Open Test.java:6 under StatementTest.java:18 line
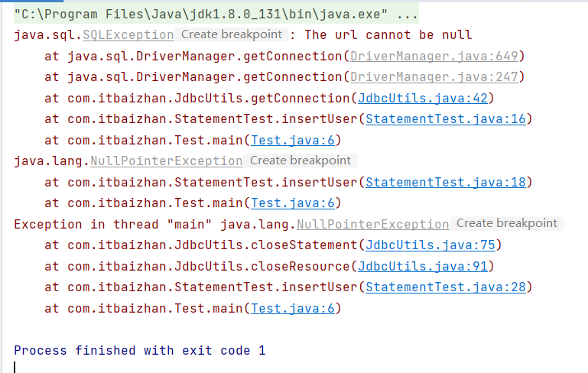Screen dimensions: 588x373 click(293, 203)
